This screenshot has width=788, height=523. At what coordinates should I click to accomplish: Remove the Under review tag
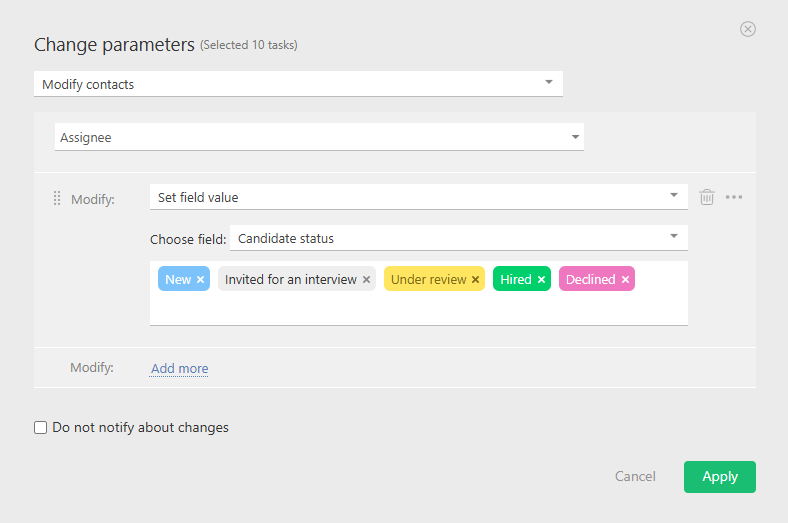tap(475, 280)
